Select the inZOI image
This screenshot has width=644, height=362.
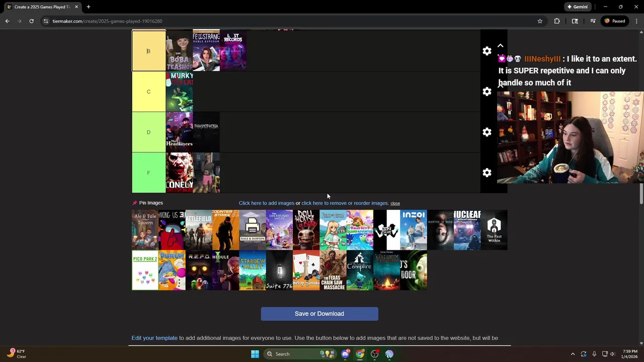[414, 230]
